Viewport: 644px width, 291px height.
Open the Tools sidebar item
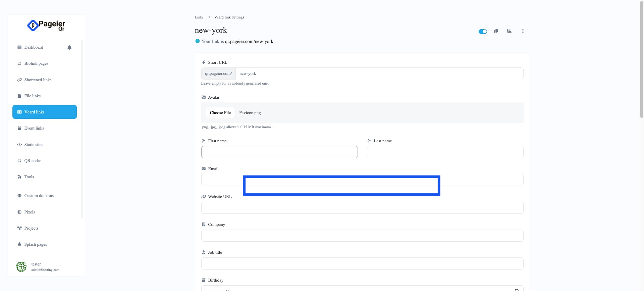29,177
